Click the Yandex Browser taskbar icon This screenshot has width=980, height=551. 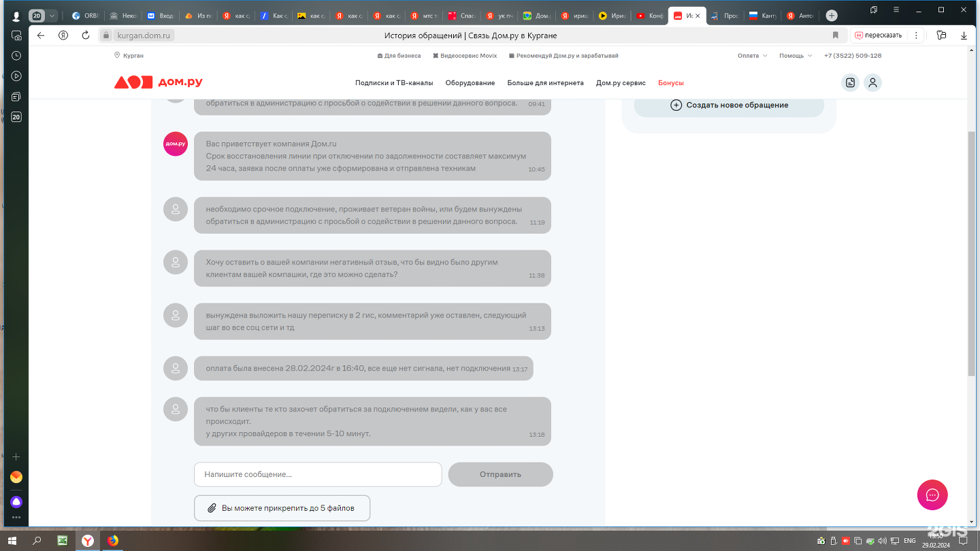88,541
